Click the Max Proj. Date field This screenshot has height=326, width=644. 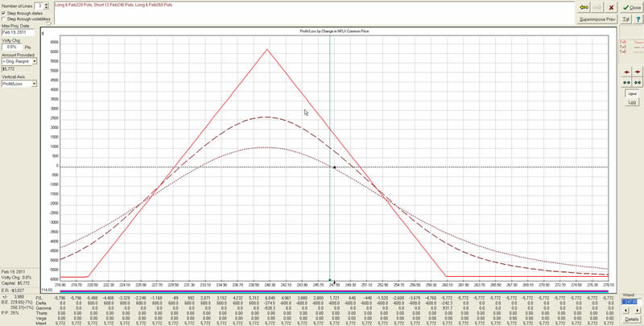click(x=18, y=33)
